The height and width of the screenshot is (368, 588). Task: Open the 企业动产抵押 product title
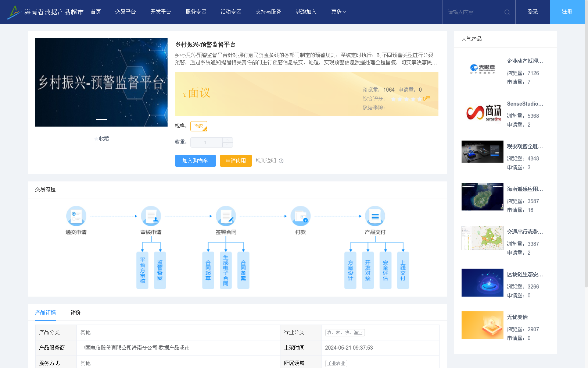click(525, 61)
